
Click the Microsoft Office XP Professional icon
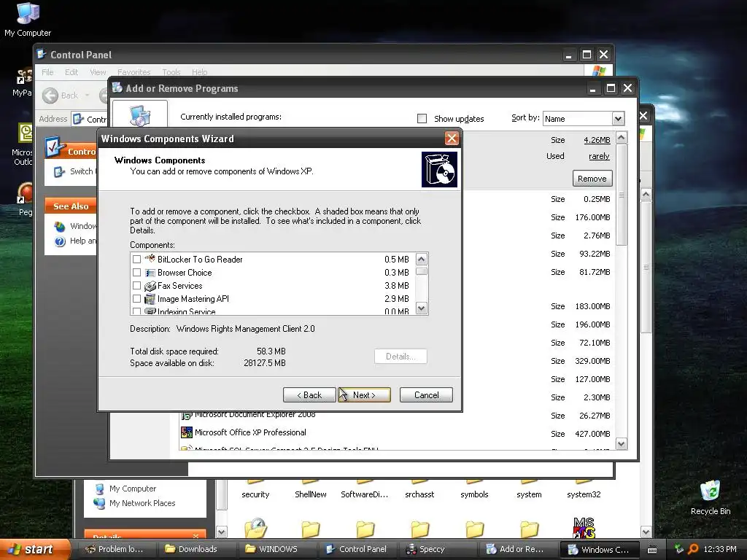[x=186, y=432]
